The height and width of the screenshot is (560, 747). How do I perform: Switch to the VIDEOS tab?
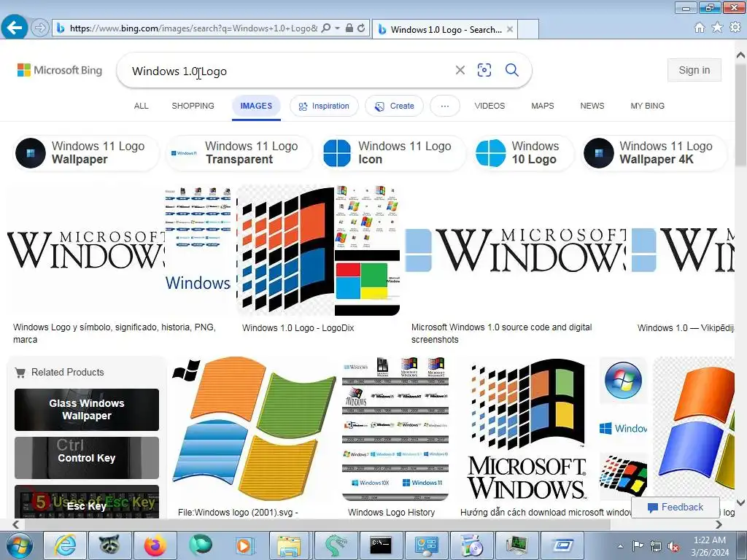(489, 106)
